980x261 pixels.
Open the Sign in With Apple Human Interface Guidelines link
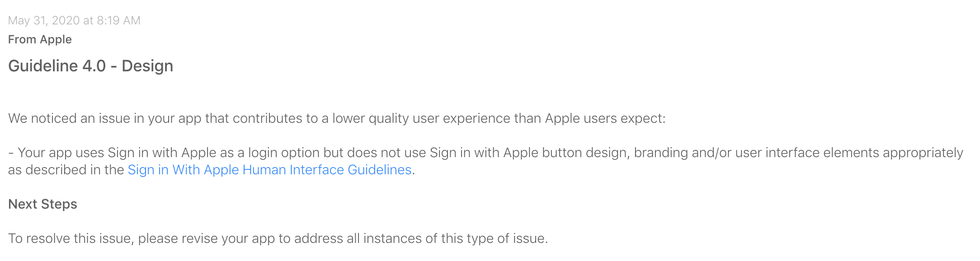click(x=269, y=170)
